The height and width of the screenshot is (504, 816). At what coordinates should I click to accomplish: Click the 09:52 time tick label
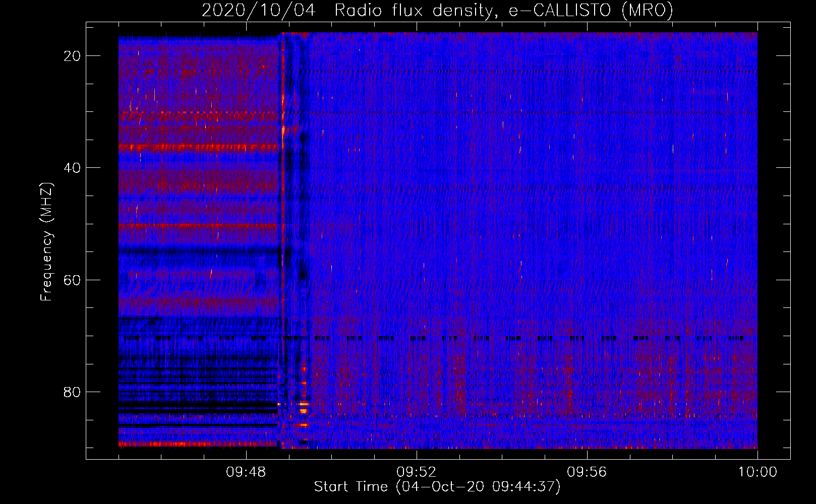(416, 472)
